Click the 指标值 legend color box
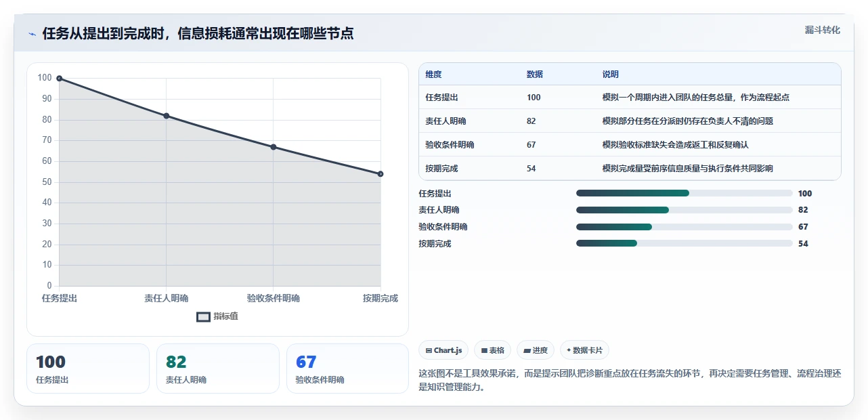Screen dimensions: 868x420 coord(203,316)
